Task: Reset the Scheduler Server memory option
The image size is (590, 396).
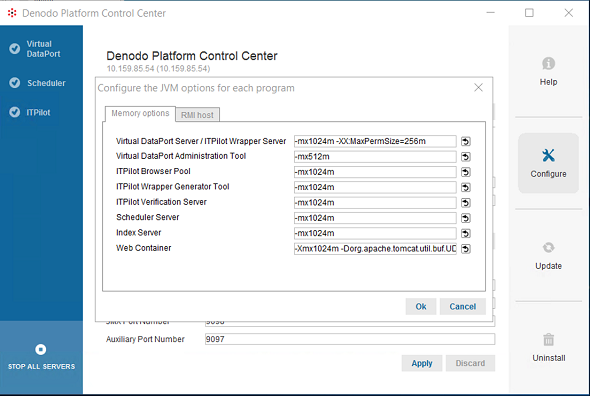Action: pos(466,218)
